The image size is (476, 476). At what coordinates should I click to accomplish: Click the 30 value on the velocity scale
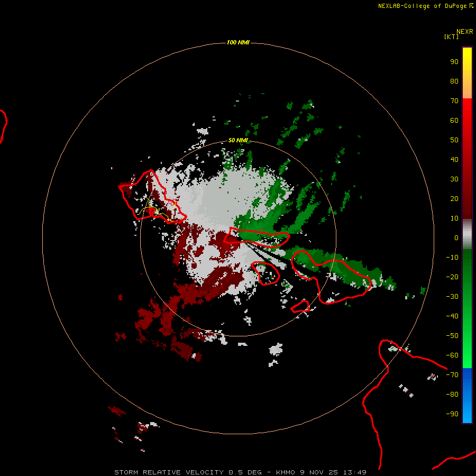tap(454, 179)
